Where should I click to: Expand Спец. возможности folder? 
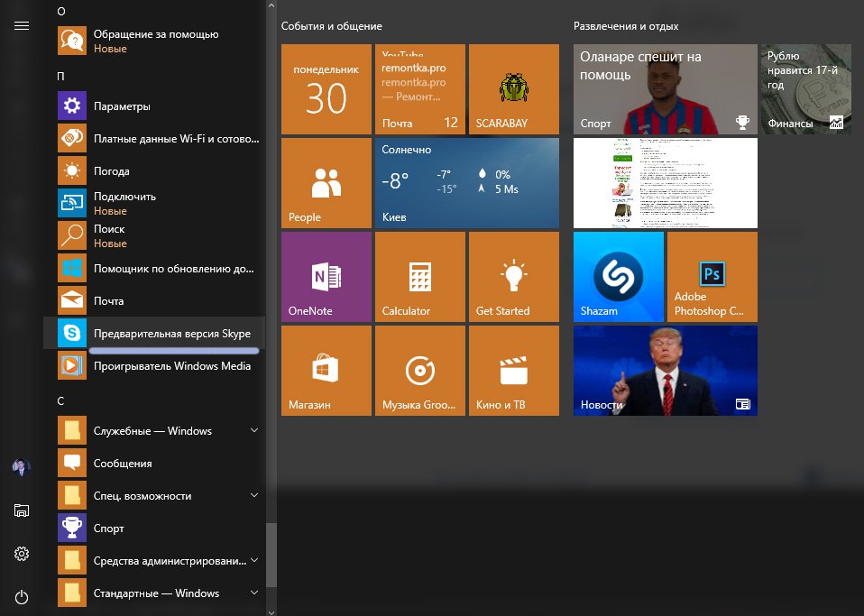[154, 496]
